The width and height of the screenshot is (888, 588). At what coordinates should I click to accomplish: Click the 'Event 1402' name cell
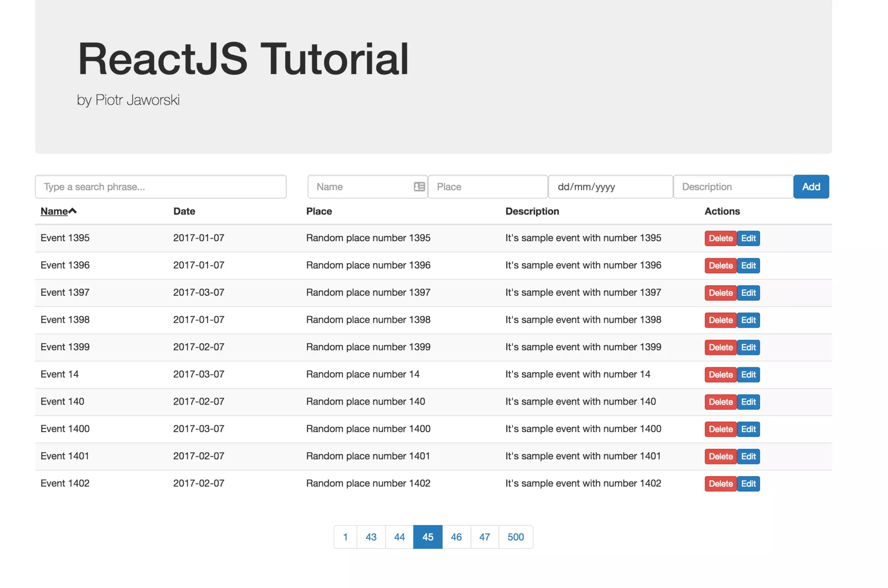click(65, 483)
